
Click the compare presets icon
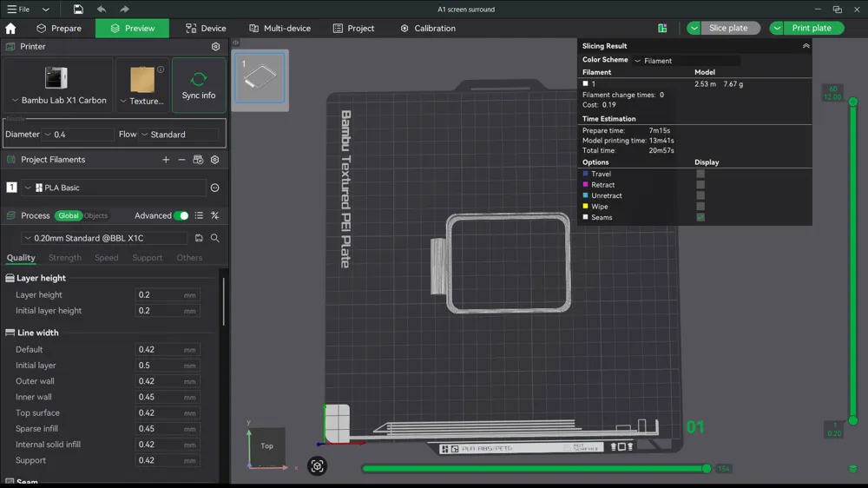(214, 215)
